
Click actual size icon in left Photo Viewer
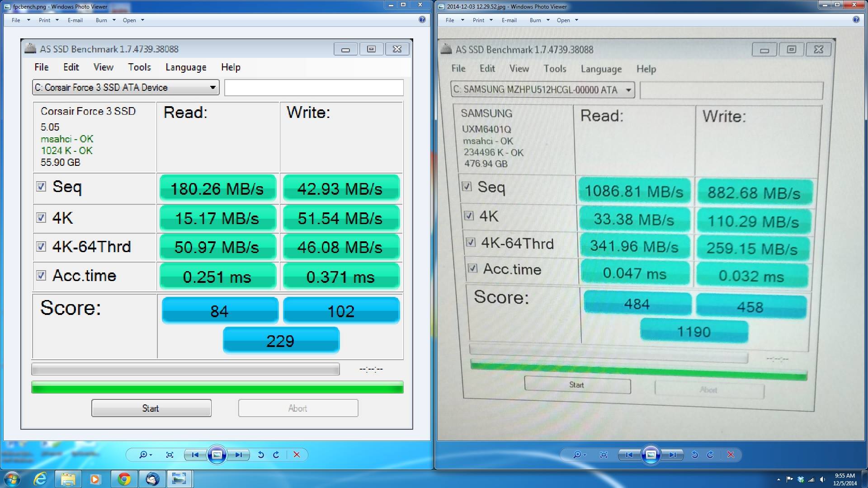[170, 455]
